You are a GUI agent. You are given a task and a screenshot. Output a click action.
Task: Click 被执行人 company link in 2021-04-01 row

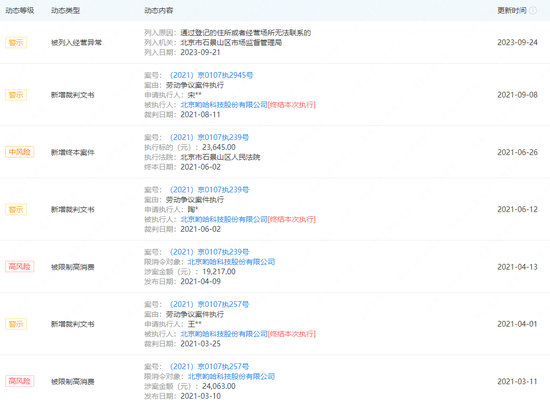pos(224,334)
